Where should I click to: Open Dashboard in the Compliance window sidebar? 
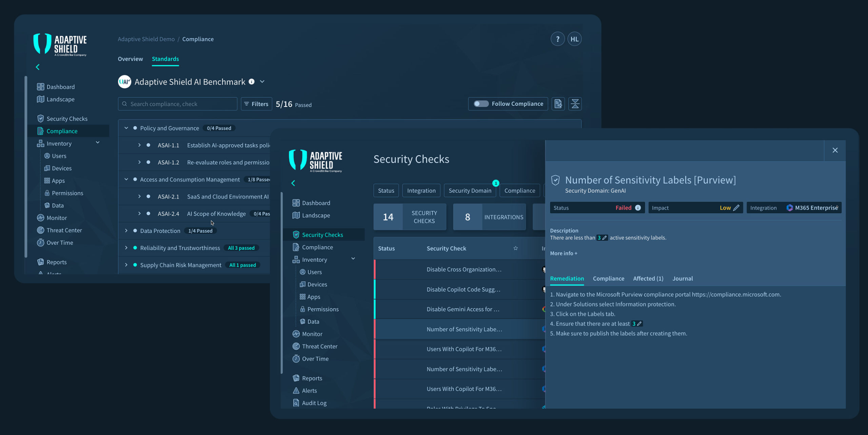coord(56,87)
